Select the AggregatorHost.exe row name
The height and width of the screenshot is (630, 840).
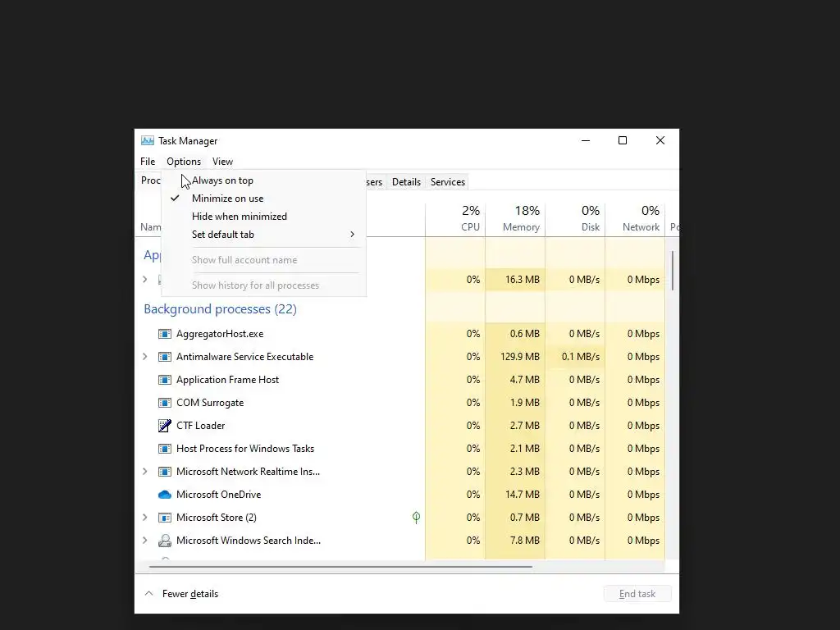point(220,334)
